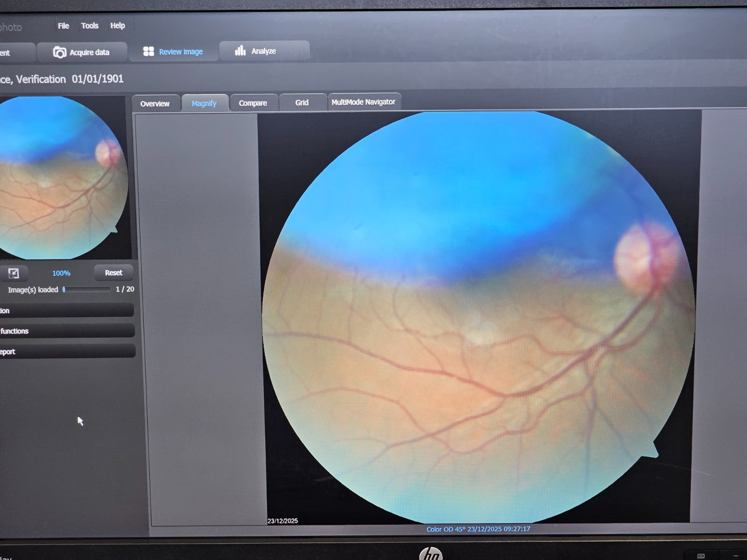This screenshot has height=560, width=747.
Task: Launch the Analyze module
Action: pyautogui.click(x=263, y=51)
